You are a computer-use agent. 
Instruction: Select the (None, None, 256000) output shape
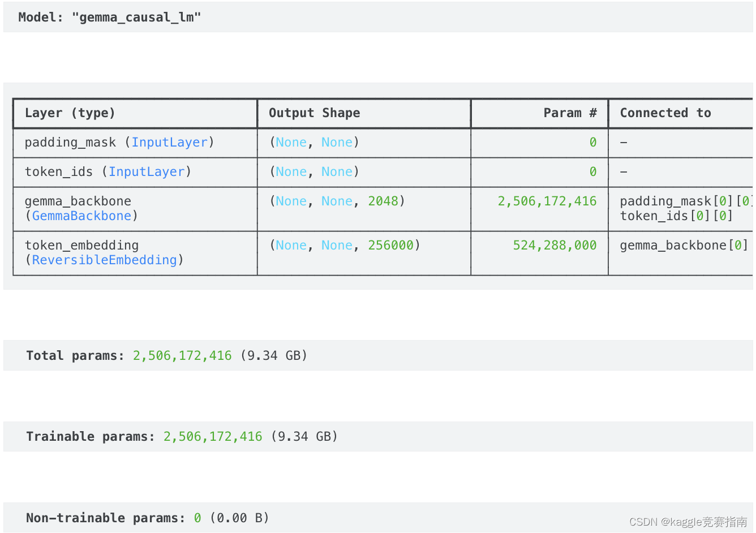pyautogui.click(x=345, y=246)
